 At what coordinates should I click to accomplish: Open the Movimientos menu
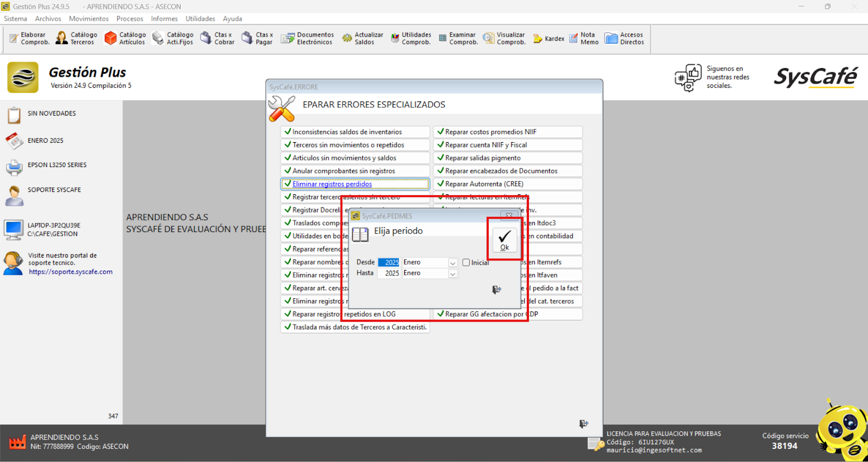pyautogui.click(x=88, y=18)
